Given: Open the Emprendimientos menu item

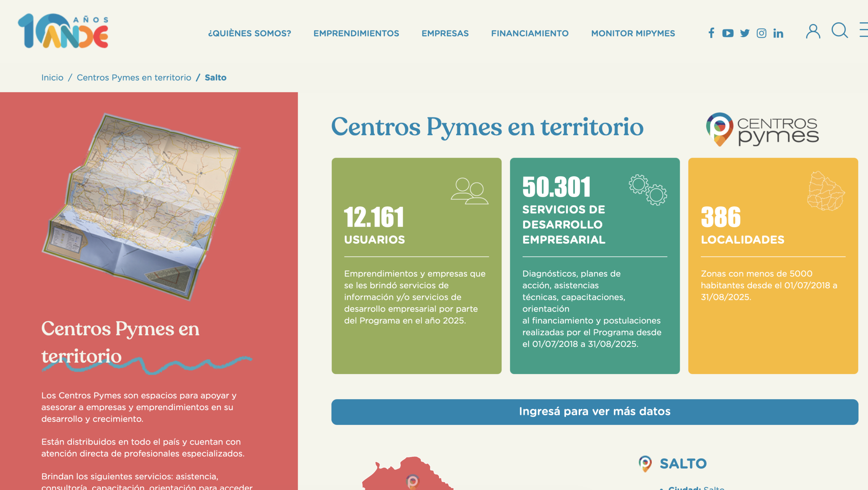Looking at the screenshot, I should pos(356,33).
